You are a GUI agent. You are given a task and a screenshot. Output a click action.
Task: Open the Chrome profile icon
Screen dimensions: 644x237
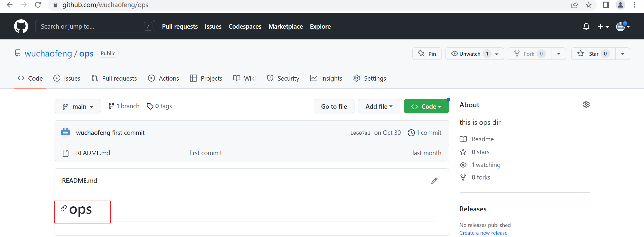point(620,5)
